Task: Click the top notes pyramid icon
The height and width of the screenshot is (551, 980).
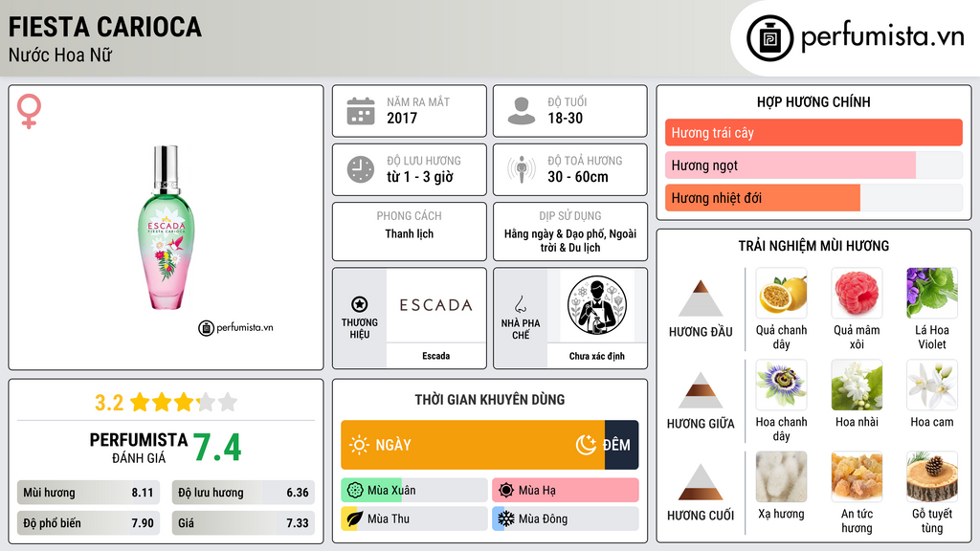Action: (701, 298)
